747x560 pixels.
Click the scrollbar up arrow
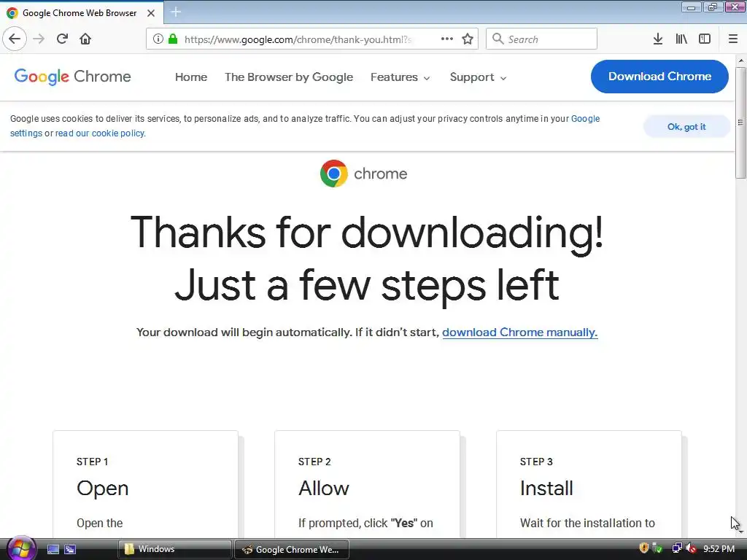pos(740,61)
